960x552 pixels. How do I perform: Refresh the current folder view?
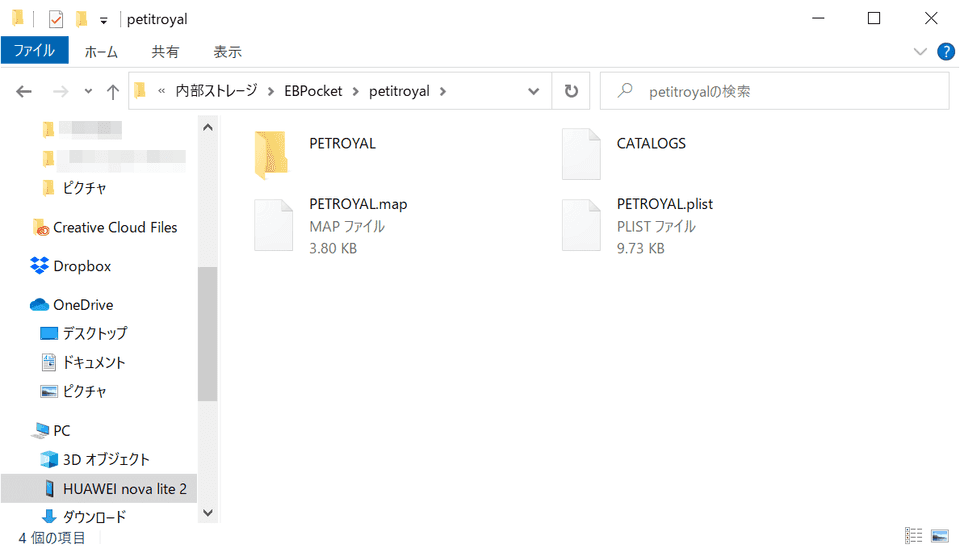point(571,91)
